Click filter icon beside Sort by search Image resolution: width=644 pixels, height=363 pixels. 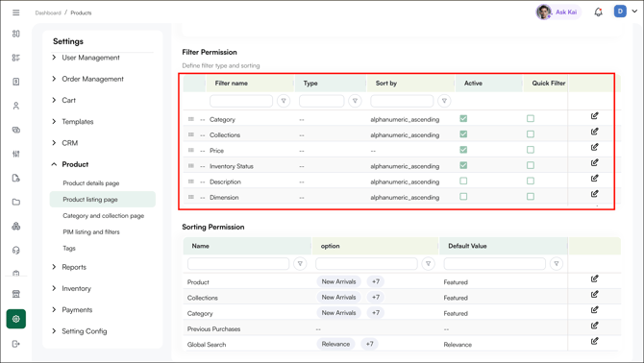pos(444,101)
